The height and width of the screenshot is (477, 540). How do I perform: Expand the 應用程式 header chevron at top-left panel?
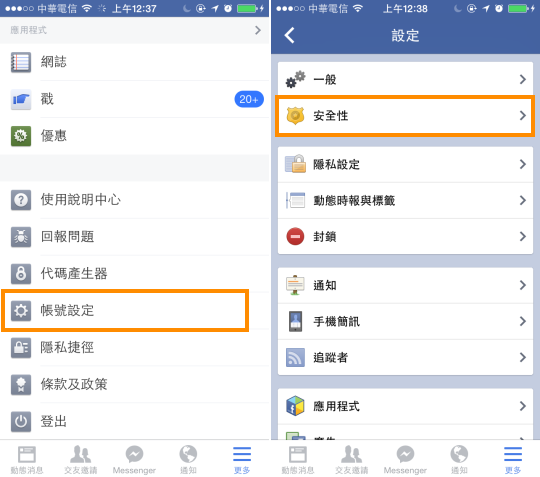(x=258, y=30)
